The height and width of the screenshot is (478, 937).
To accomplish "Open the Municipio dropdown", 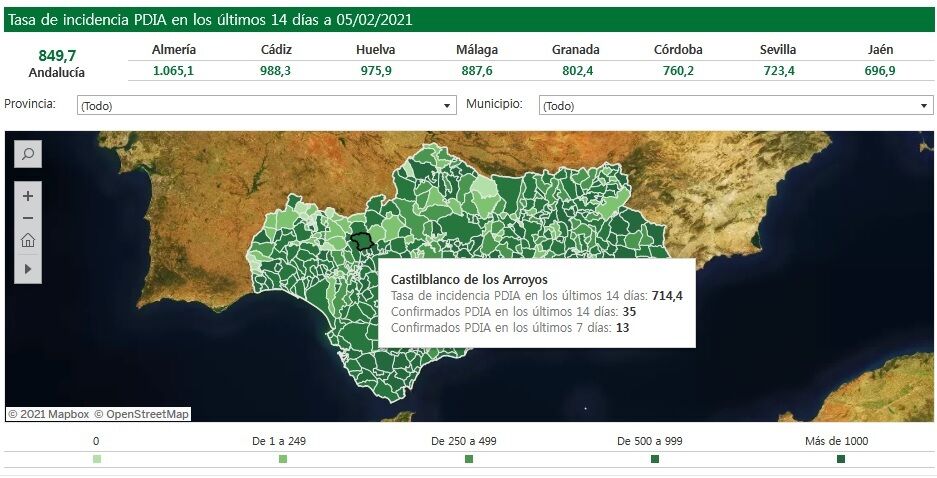I will pyautogui.click(x=735, y=105).
